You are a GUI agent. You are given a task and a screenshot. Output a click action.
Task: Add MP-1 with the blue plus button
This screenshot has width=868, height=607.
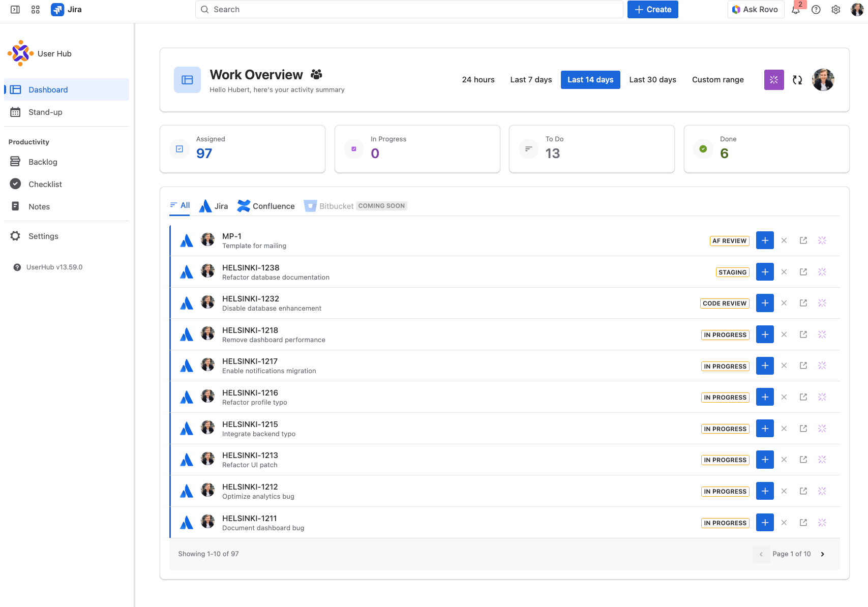click(765, 240)
